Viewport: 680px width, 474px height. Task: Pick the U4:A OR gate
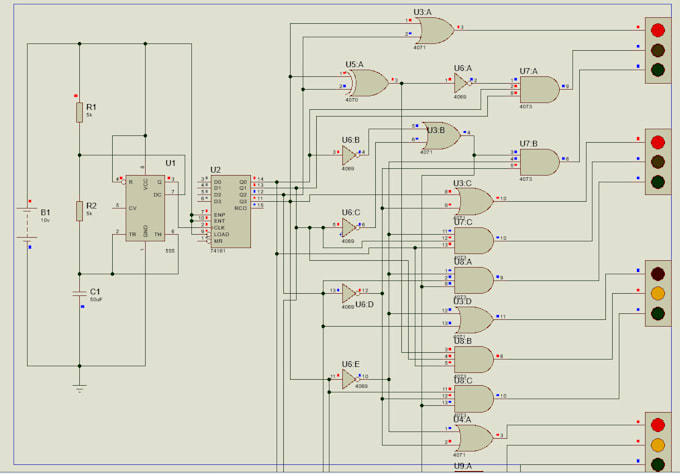tap(475, 438)
